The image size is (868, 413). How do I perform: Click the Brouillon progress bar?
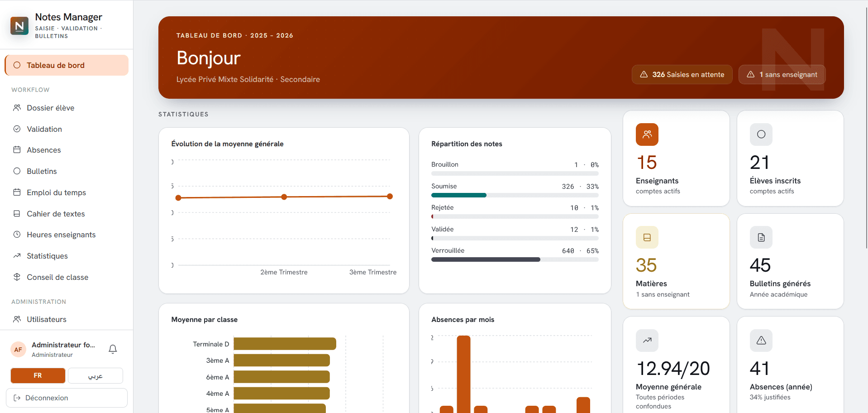click(515, 173)
